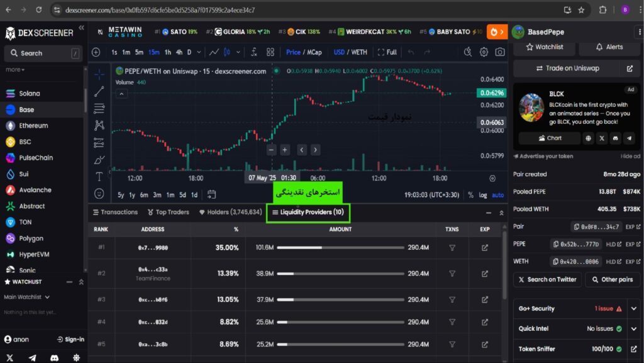Screen dimensions: 644x363
Task: Open the Other pairs button
Action: pyautogui.click(x=613, y=279)
